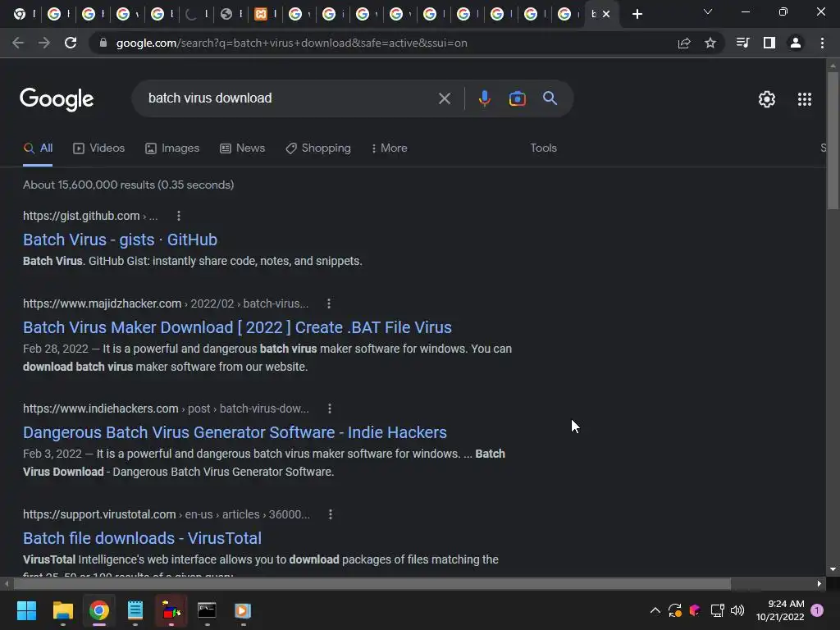Open Google quick settings gear
840x630 pixels.
(767, 99)
